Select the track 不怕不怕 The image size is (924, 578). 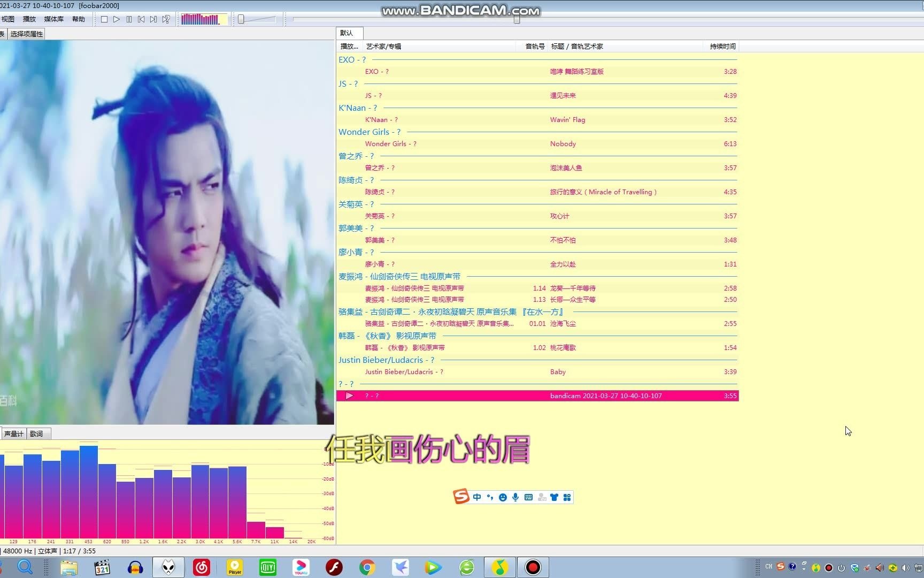(x=537, y=240)
